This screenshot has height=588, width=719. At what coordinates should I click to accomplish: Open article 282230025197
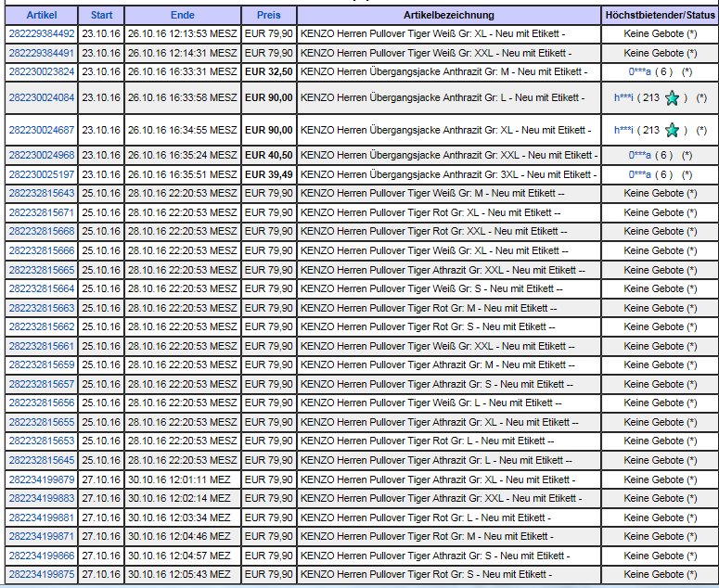pyautogui.click(x=41, y=174)
